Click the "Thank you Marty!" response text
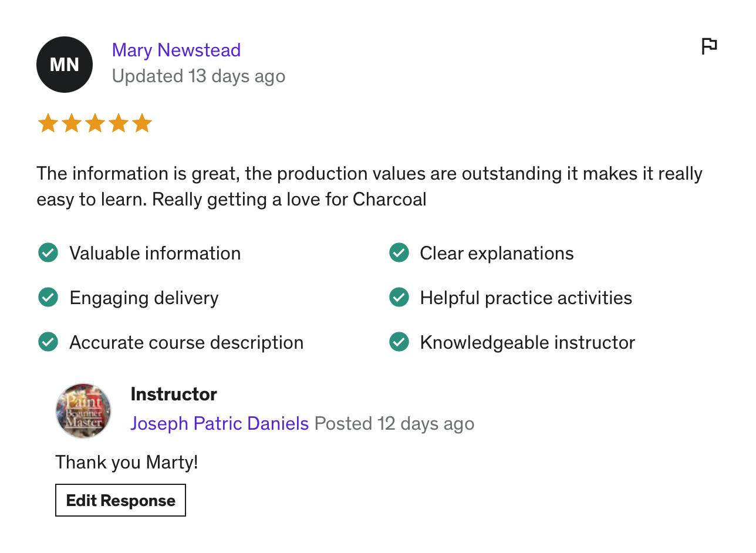Viewport: 756px width, 553px height. pyautogui.click(x=127, y=462)
